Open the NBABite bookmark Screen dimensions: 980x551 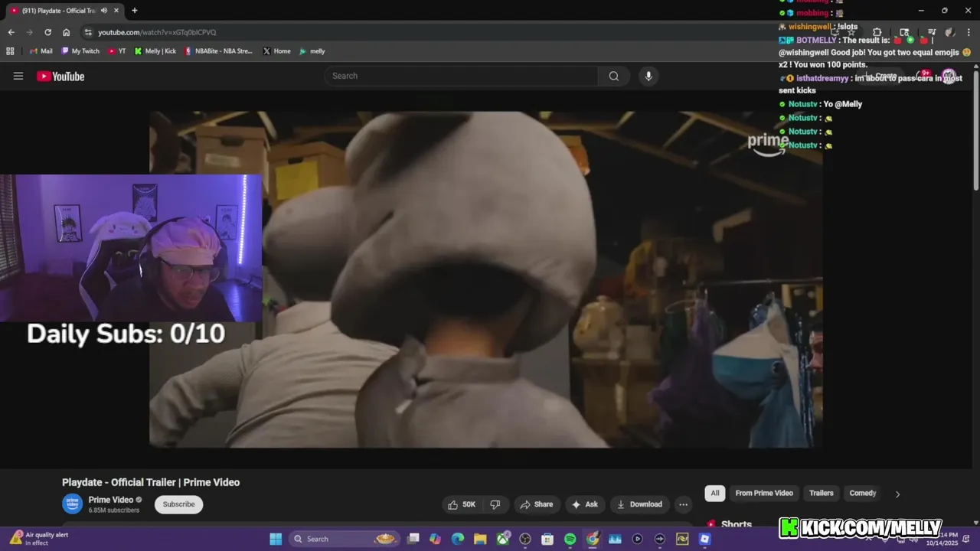coord(218,51)
